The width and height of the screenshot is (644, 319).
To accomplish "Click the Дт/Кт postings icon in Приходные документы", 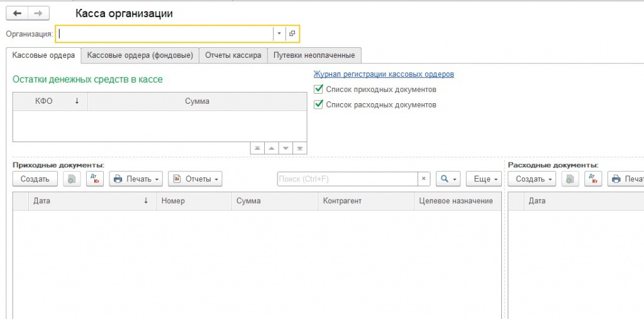I will 95,179.
